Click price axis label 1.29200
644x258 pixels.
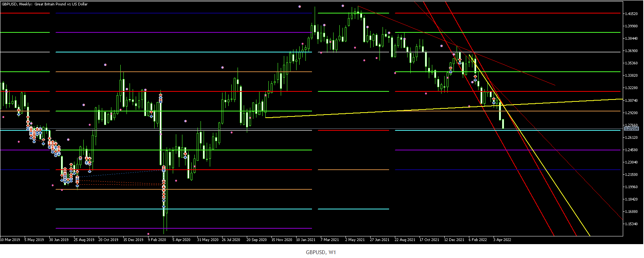coord(631,113)
